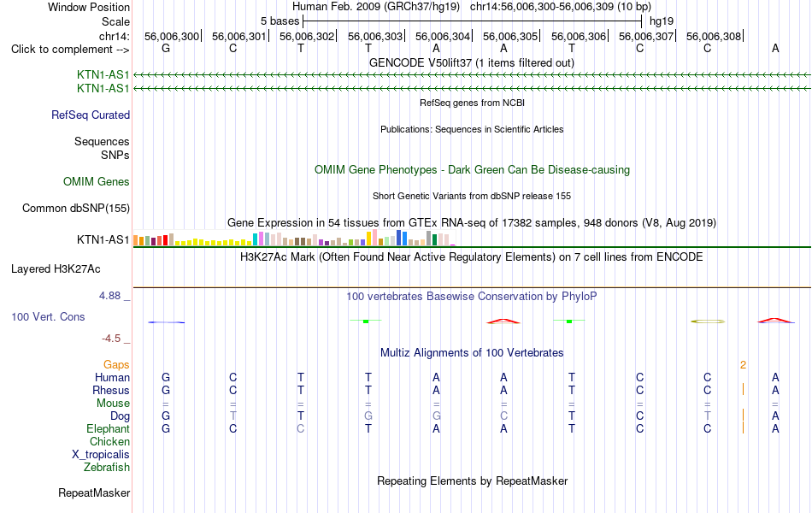Click Multiz Alignments of 100 Vertebrates title

tap(472, 353)
